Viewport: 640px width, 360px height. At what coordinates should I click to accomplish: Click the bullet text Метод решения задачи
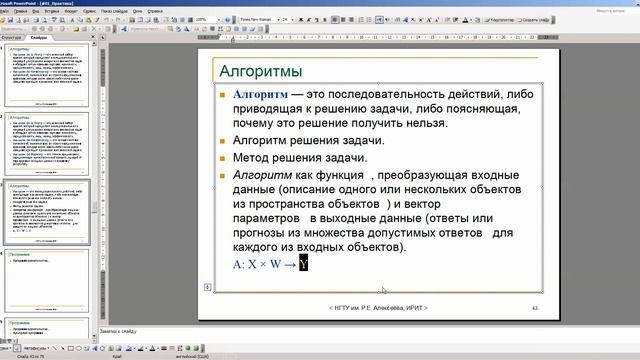[300, 158]
